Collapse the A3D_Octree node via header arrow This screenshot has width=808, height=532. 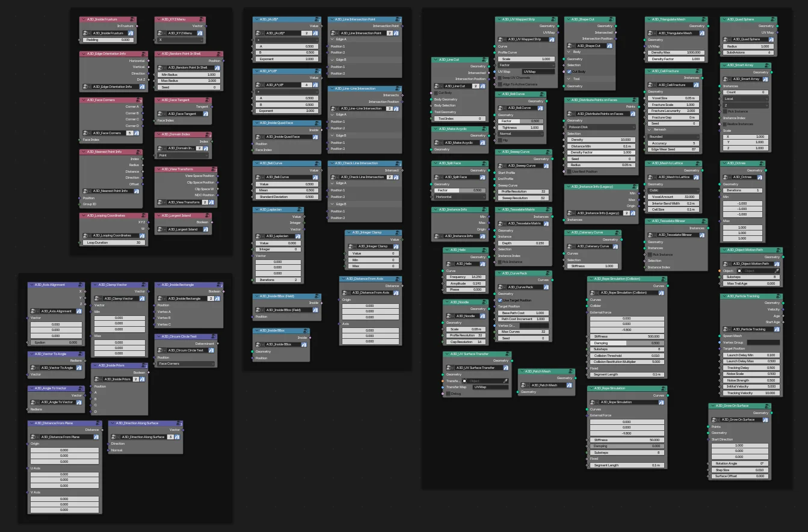tap(724, 163)
